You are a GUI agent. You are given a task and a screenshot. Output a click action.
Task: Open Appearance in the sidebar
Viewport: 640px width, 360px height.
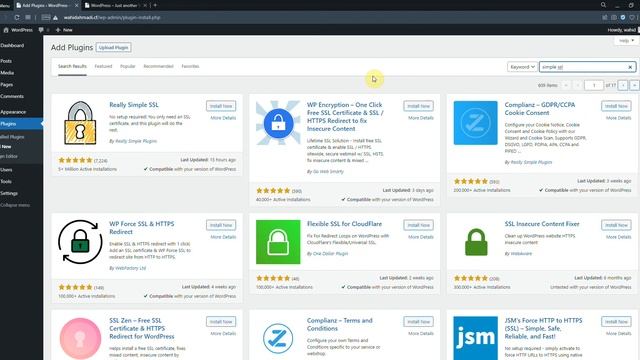13,112
